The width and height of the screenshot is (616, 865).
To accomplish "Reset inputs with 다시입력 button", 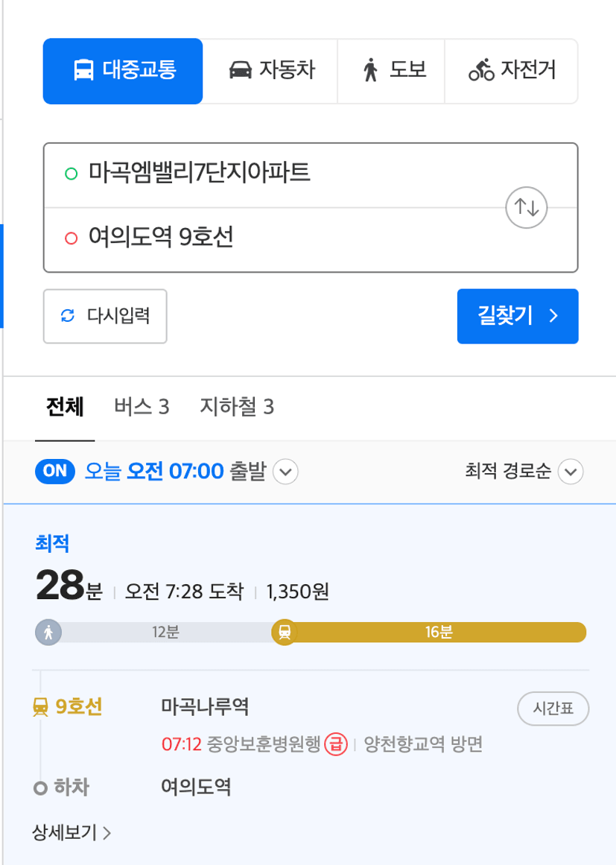I will (x=105, y=316).
